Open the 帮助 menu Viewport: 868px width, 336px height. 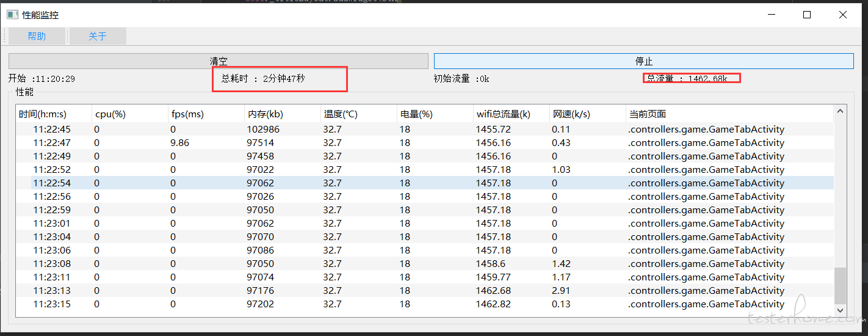click(x=37, y=36)
